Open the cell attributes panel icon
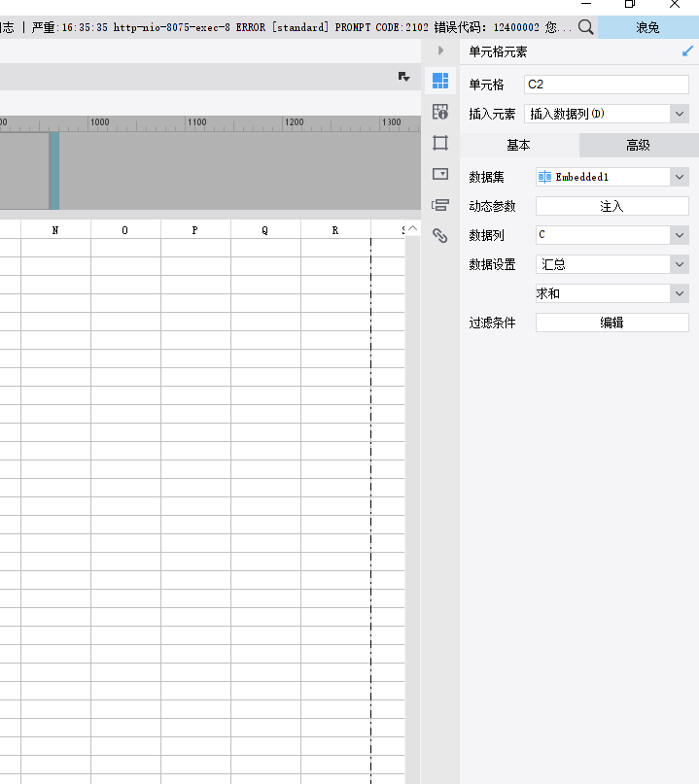Viewport: 699px width, 784px height. 440,112
